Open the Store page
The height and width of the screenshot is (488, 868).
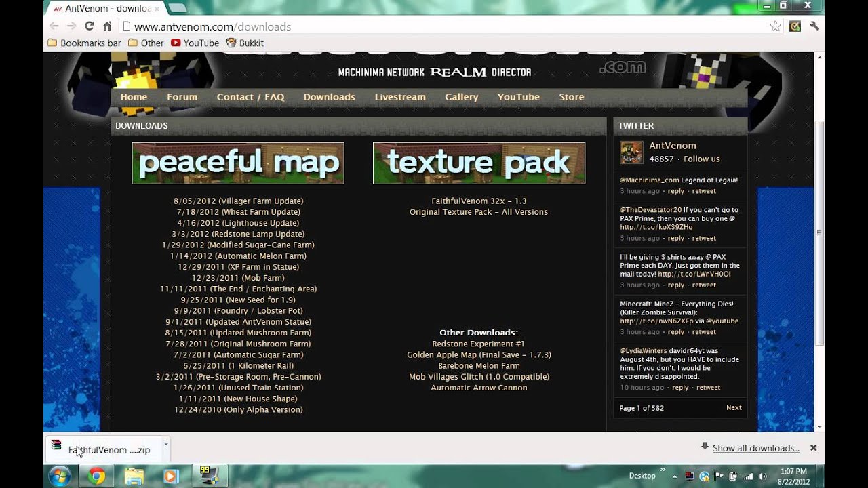click(x=572, y=97)
